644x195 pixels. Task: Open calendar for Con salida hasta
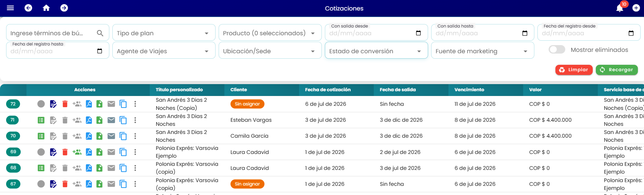[525, 33]
